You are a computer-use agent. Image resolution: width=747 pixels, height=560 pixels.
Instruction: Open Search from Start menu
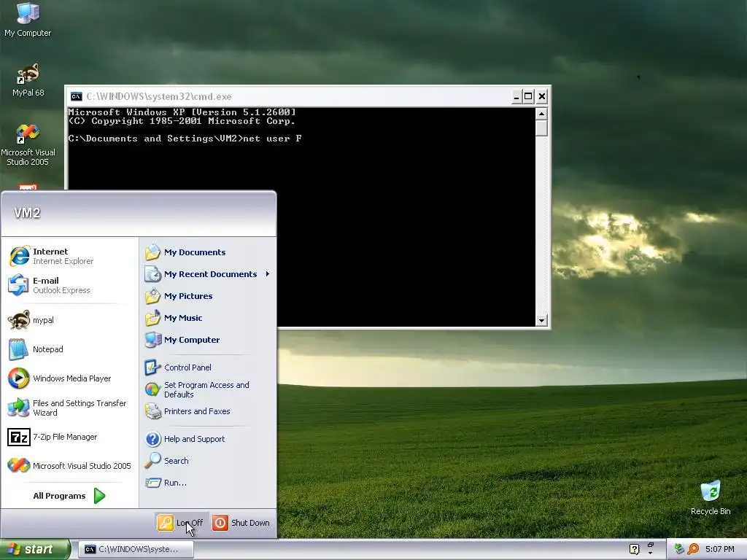[x=208, y=461]
